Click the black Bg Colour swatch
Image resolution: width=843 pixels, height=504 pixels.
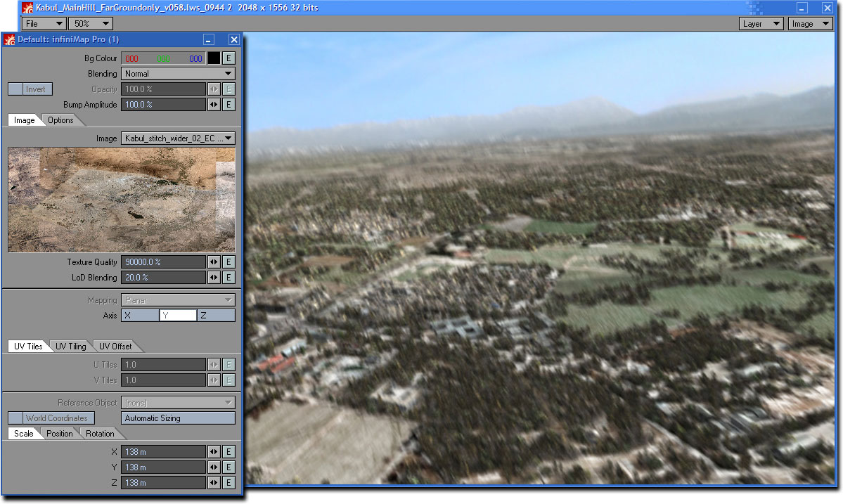(214, 58)
